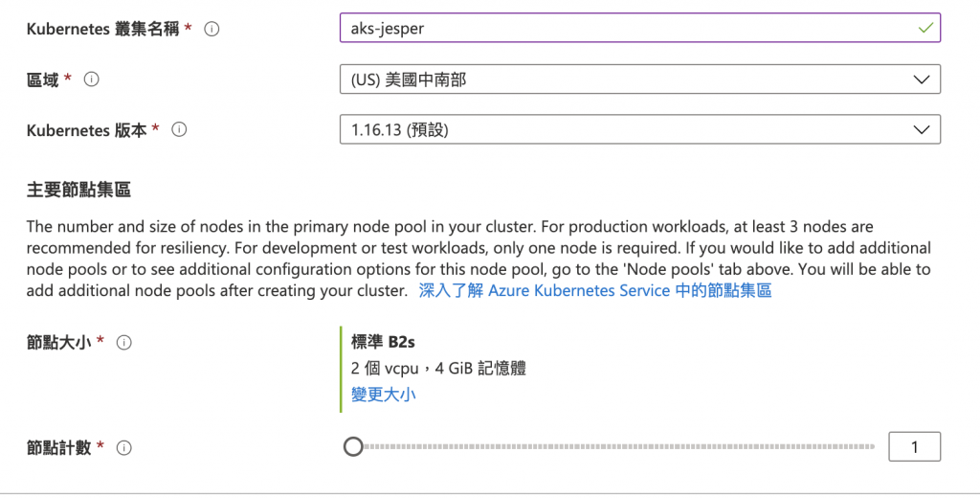Click the 標準 B2s node size text
980x498 pixels.
coord(383,341)
